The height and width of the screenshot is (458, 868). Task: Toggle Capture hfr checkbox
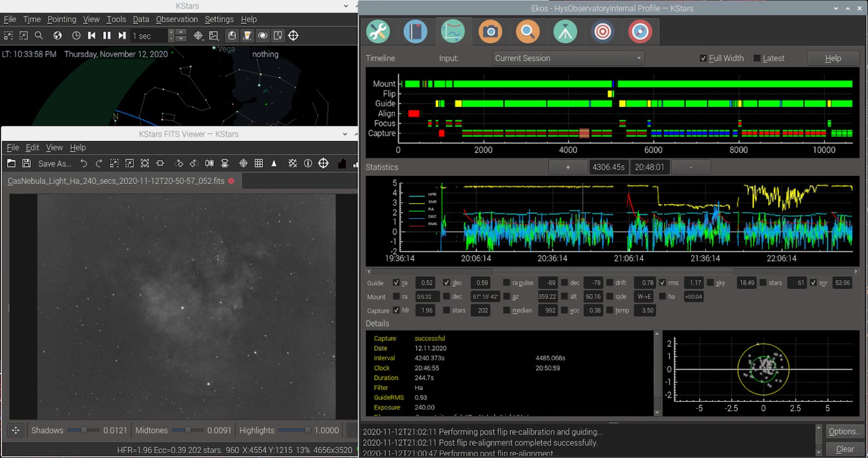[396, 310]
